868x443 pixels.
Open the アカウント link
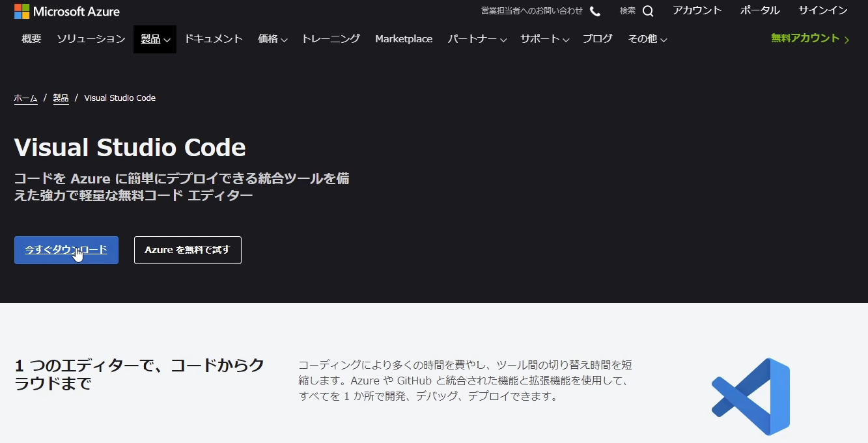697,10
